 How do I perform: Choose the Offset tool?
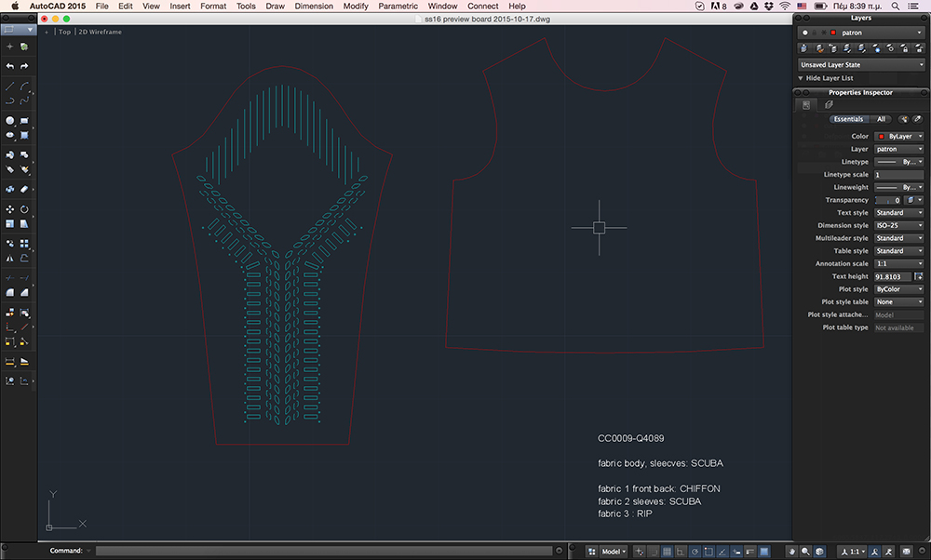[x=24, y=258]
